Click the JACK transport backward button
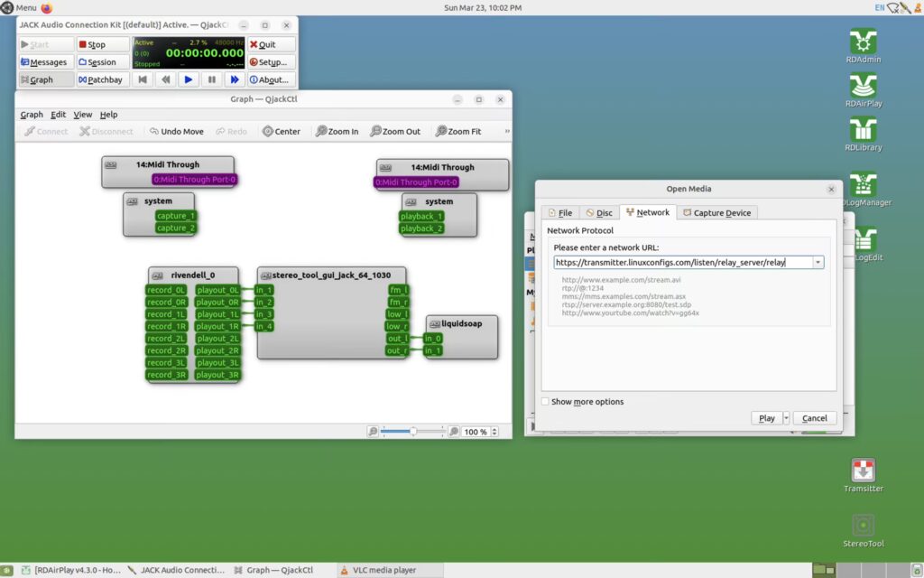The height and width of the screenshot is (578, 924). point(166,79)
